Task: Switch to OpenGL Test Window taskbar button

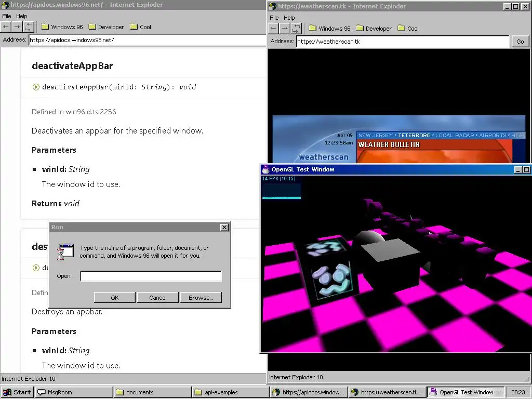Action: point(465,392)
